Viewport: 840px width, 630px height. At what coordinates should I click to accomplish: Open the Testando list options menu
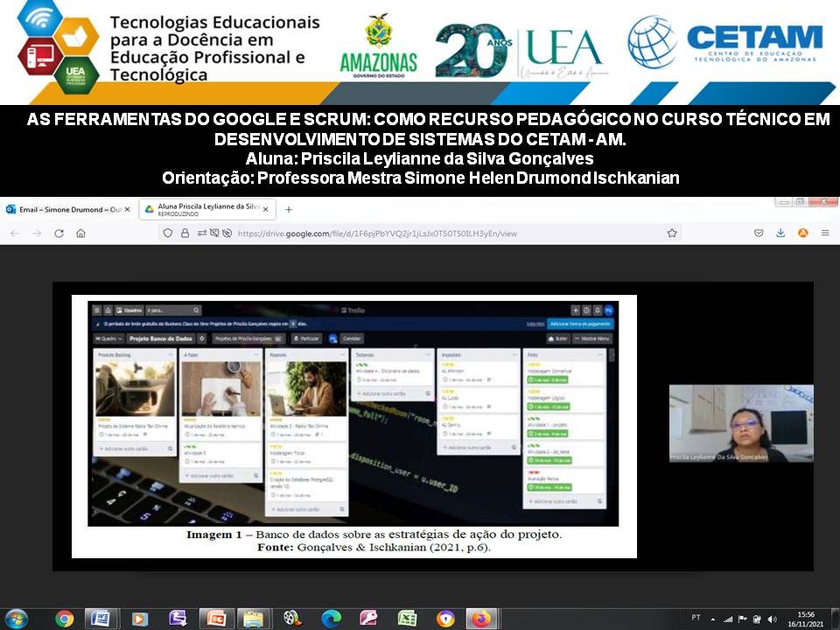click(x=428, y=354)
